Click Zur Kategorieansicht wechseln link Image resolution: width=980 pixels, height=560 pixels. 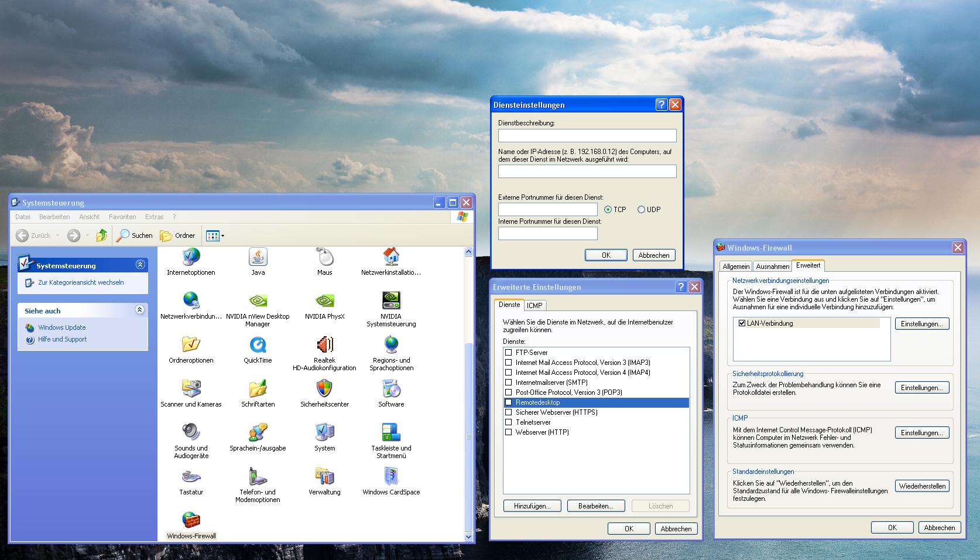(x=81, y=282)
